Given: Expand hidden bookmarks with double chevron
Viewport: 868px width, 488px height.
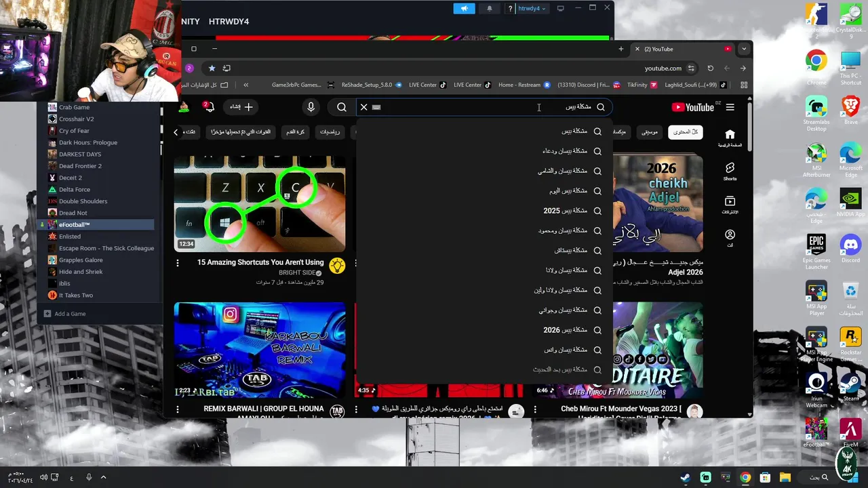Looking at the screenshot, I should (x=245, y=85).
